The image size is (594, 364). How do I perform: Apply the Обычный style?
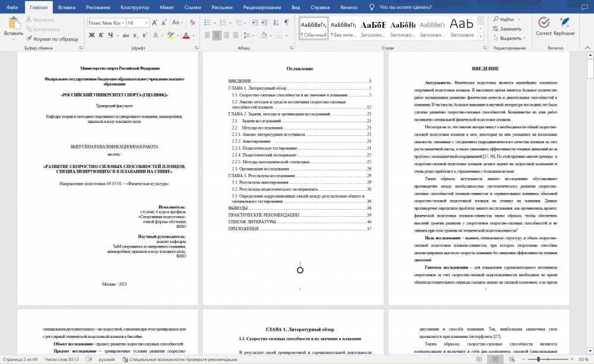pos(314,29)
